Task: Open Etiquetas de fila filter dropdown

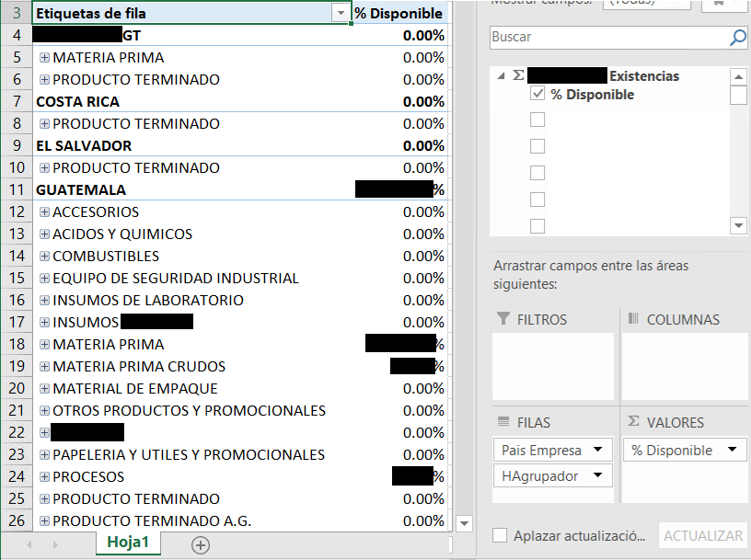Action: tap(341, 14)
